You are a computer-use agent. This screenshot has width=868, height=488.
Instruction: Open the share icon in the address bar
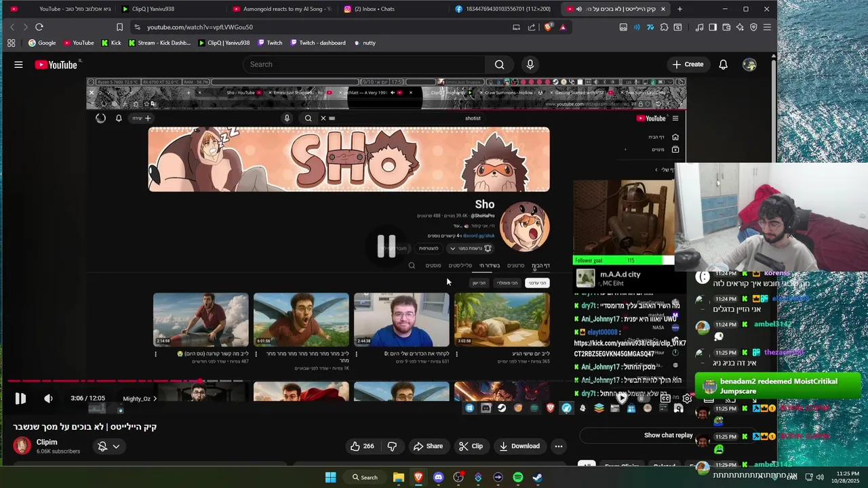click(x=532, y=27)
